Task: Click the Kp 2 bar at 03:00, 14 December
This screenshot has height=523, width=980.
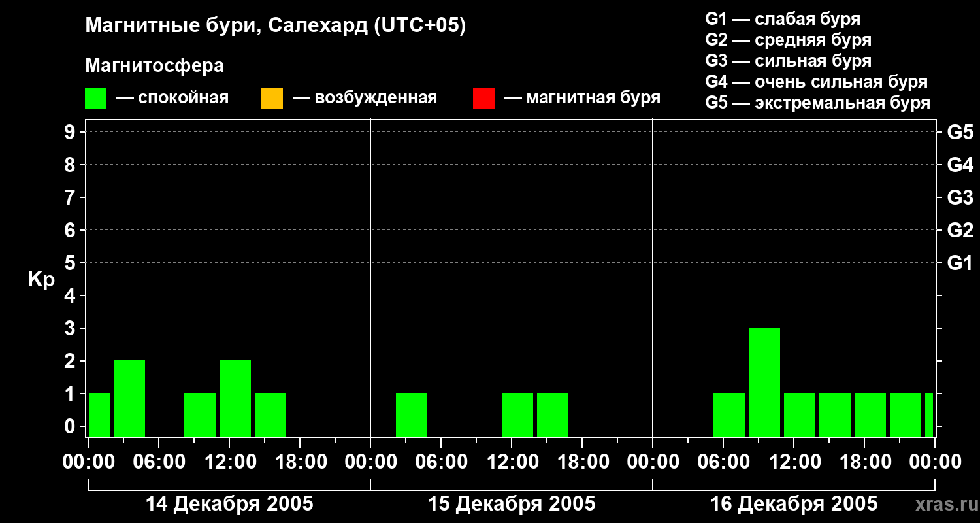Action: [129, 398]
